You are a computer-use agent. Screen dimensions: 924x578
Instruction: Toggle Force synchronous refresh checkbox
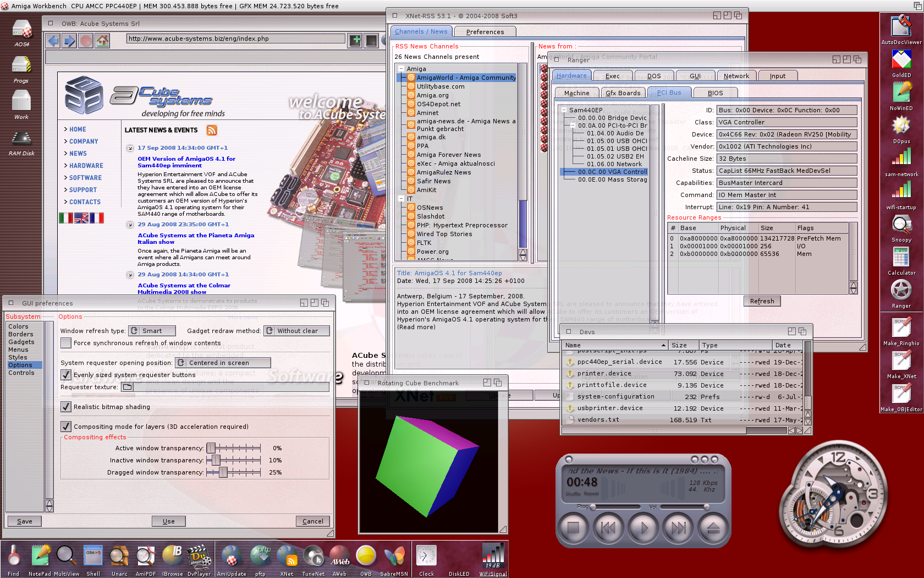66,343
